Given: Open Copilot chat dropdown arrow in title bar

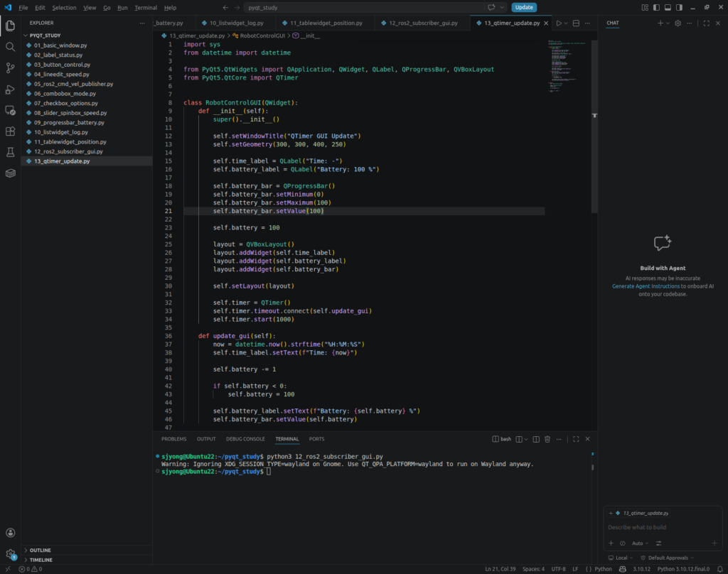Looking at the screenshot, I should click(503, 7).
